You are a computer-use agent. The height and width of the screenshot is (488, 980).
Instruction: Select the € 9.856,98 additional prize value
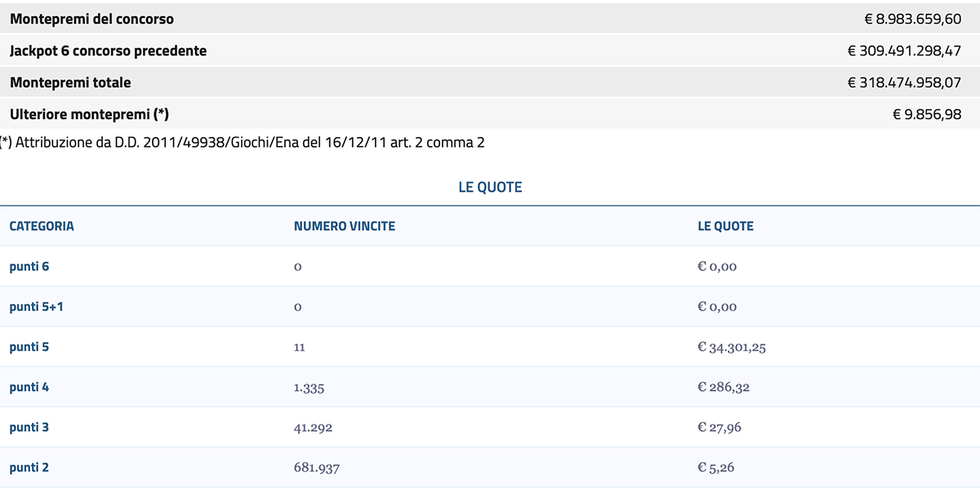[x=927, y=114]
